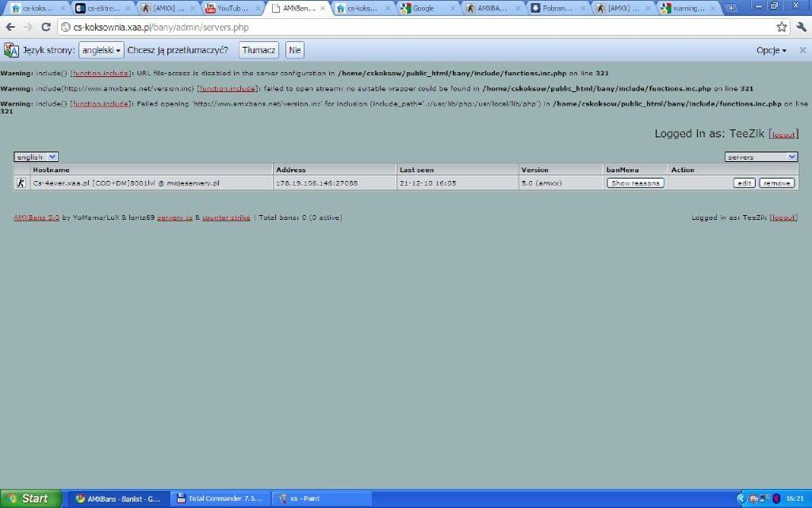
Task: Close the Pobran... tab
Action: coord(583,8)
